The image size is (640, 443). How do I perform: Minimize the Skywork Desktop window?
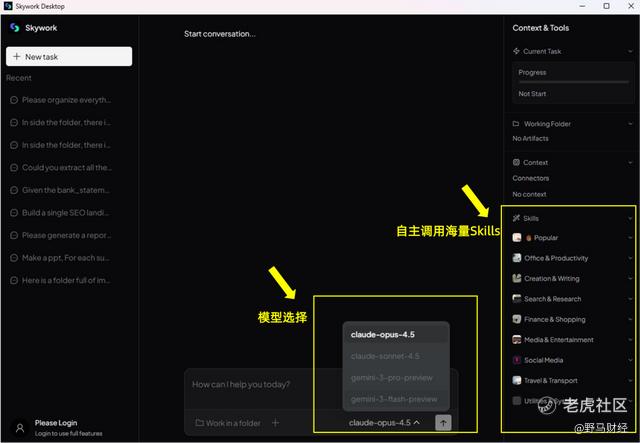tap(582, 6)
